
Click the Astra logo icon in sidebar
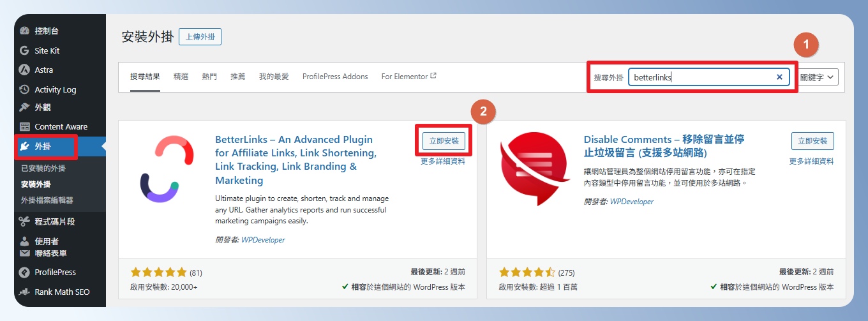[24, 70]
